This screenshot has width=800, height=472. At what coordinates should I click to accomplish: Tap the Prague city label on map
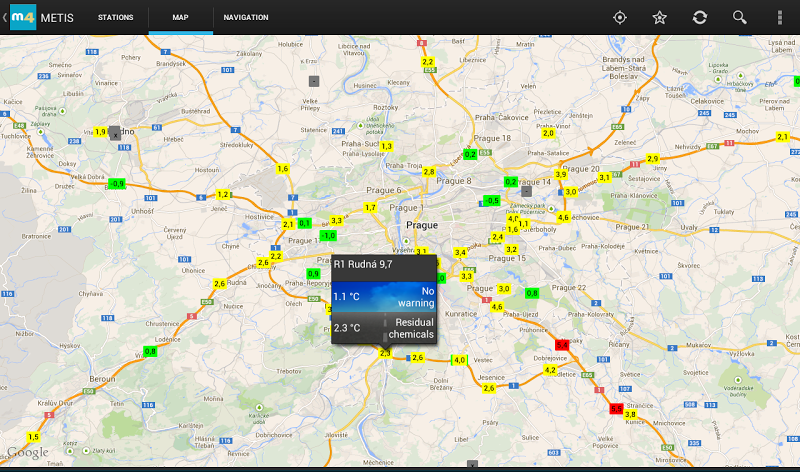pyautogui.click(x=422, y=225)
